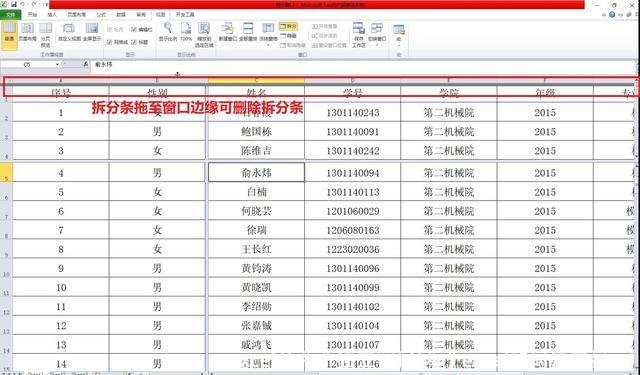Select column D header
Image resolution: width=640 pixels, height=375 pixels.
tap(352, 80)
